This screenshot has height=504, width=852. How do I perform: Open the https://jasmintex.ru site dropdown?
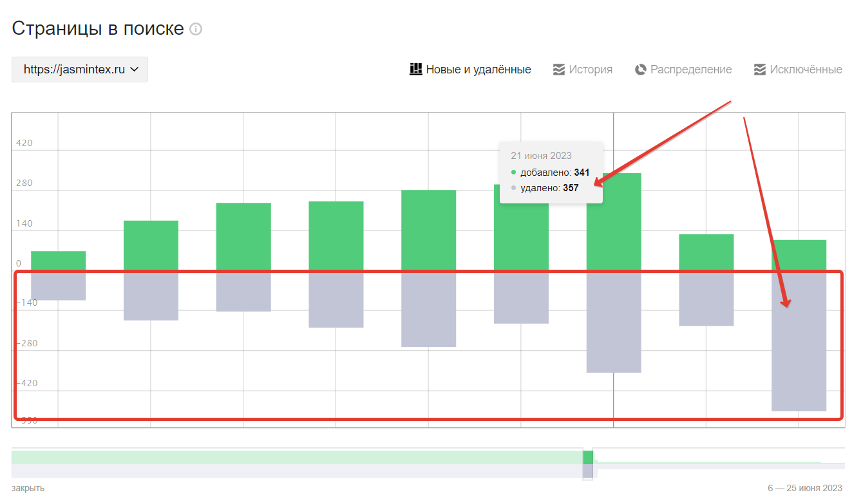80,70
